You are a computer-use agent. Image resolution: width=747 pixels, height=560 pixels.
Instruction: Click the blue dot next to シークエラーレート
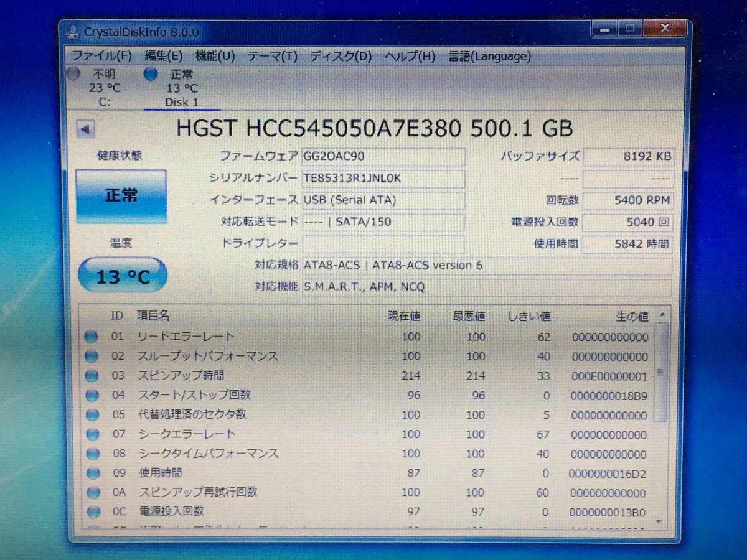point(92,434)
